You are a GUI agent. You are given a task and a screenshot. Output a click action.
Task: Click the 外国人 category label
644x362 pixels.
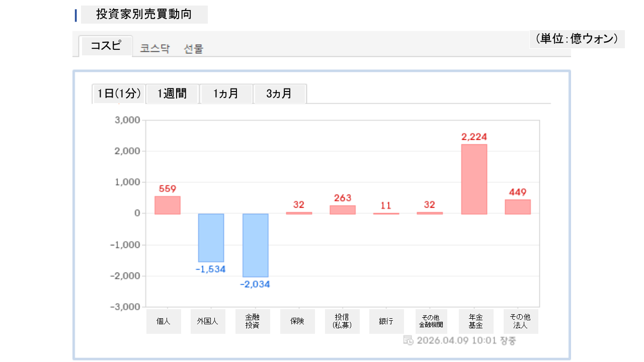[x=208, y=321]
